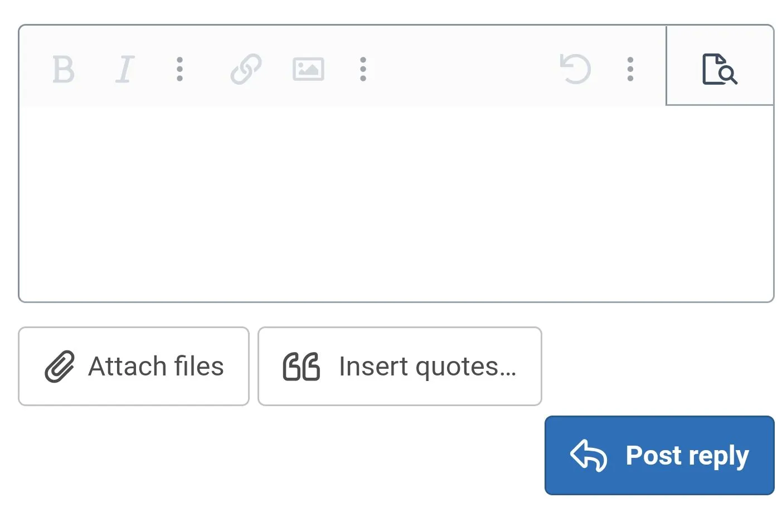Click the "Post reply" text label
Image resolution: width=782 pixels, height=532 pixels.
(687, 456)
